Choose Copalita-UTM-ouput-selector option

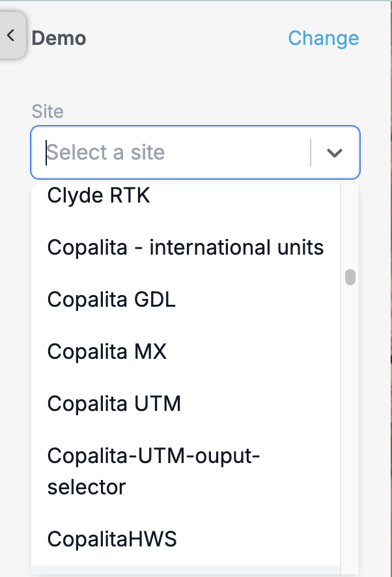tap(186, 471)
